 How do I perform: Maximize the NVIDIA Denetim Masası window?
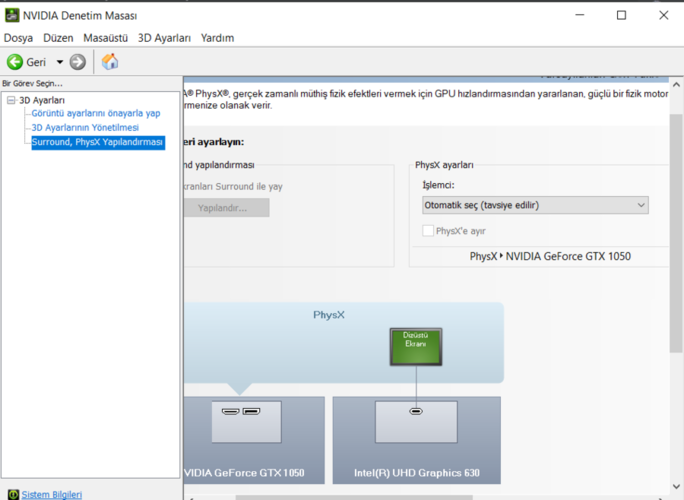(x=621, y=15)
